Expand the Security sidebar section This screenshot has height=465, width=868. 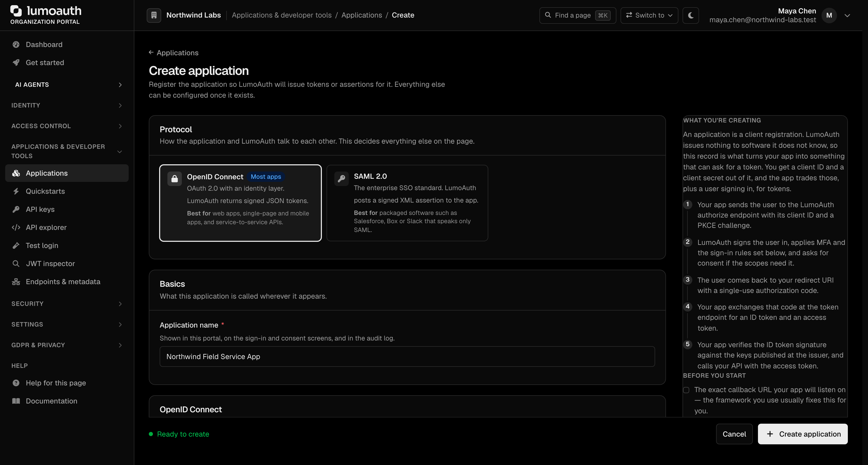point(67,304)
